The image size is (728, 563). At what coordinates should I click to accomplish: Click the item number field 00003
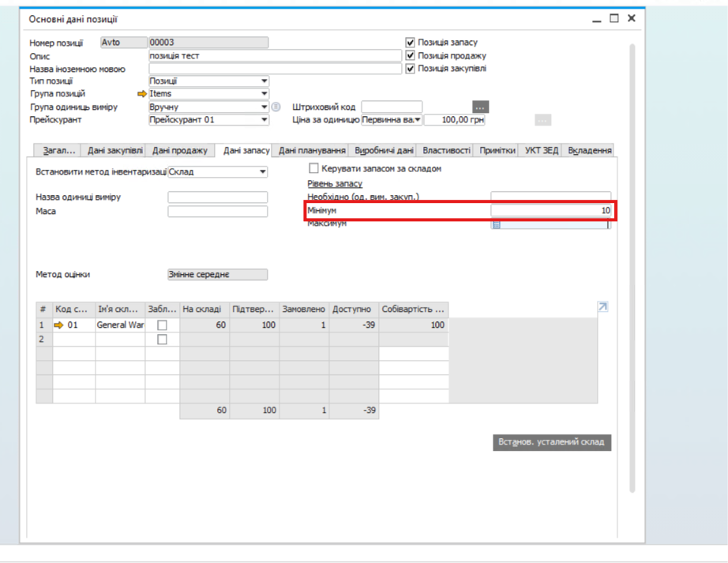point(208,43)
